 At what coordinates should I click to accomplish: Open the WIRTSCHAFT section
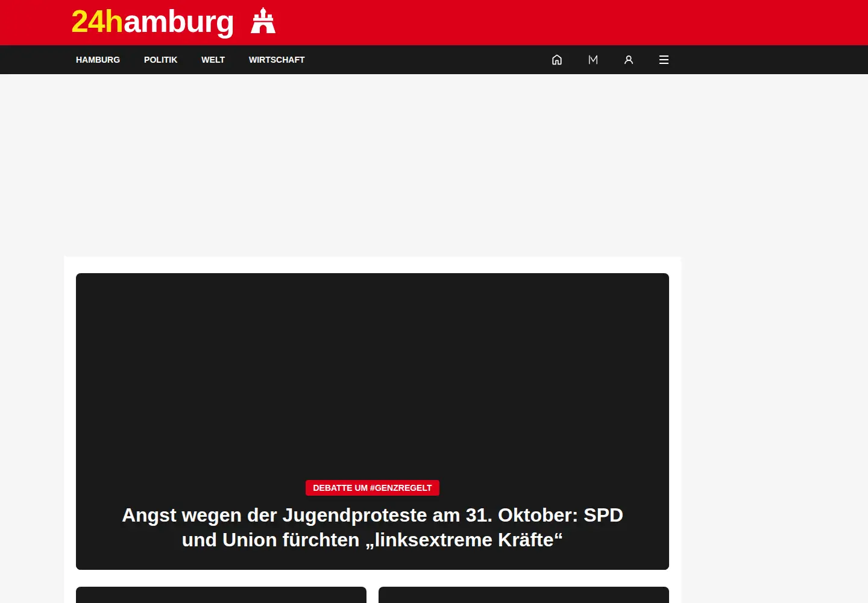(277, 60)
